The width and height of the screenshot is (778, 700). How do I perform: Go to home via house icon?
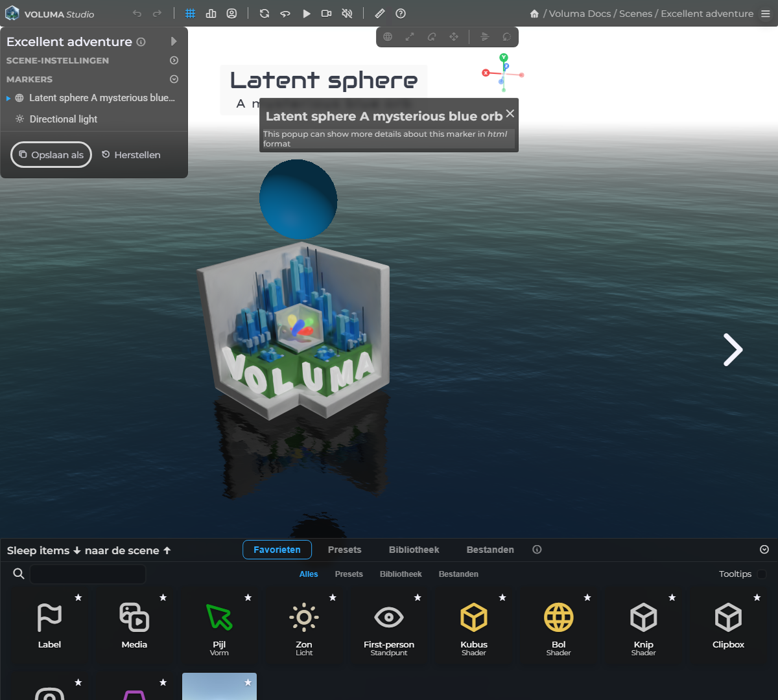pos(534,14)
